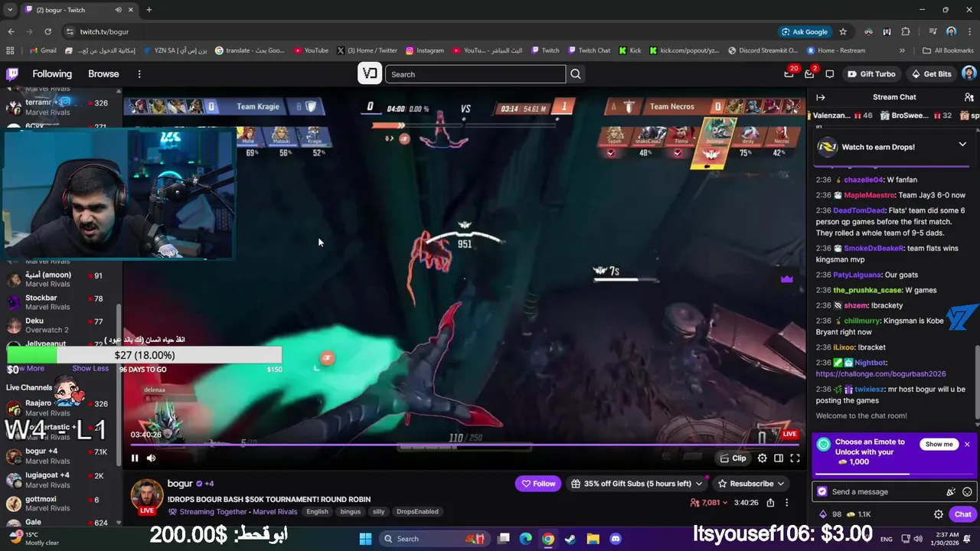Viewport: 980px width, 551px height.
Task: Open Stockbar channel in sidebar
Action: coord(61,302)
